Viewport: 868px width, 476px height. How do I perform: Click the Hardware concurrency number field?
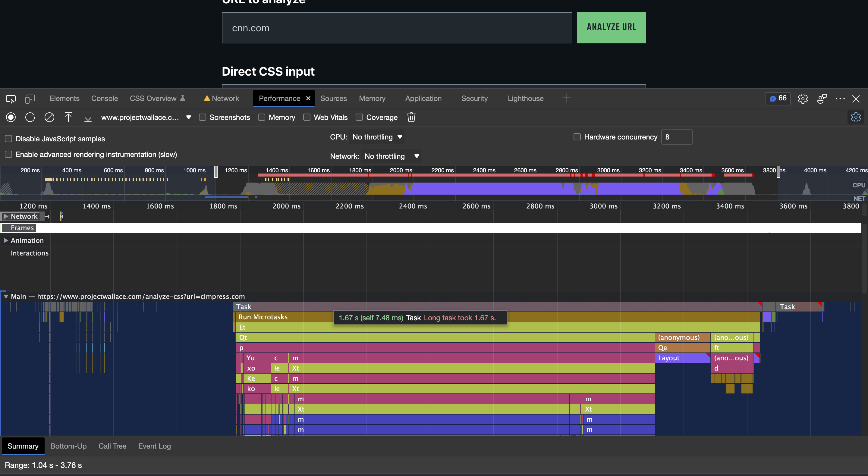676,137
